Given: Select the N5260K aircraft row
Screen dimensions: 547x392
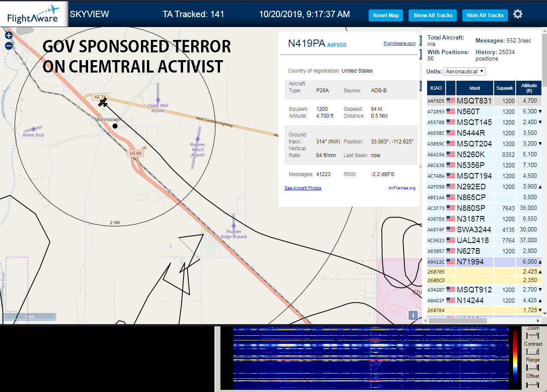Looking at the screenshot, I should 484,155.
